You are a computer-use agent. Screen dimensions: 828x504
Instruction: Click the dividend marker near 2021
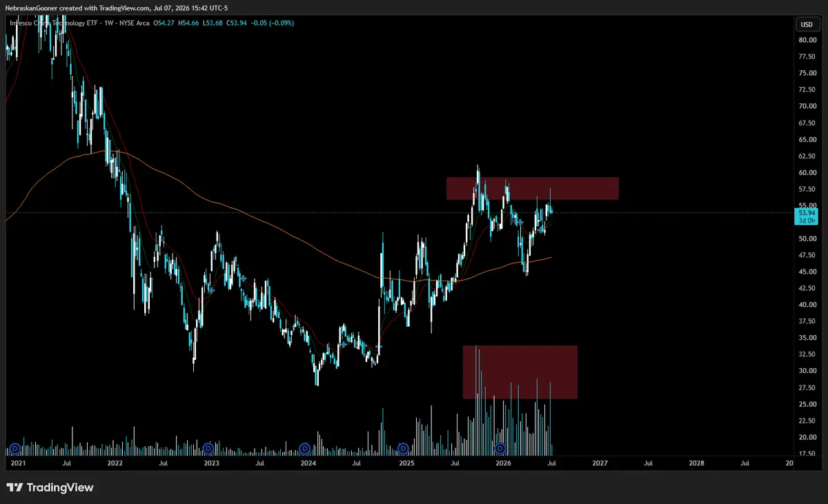click(x=14, y=449)
